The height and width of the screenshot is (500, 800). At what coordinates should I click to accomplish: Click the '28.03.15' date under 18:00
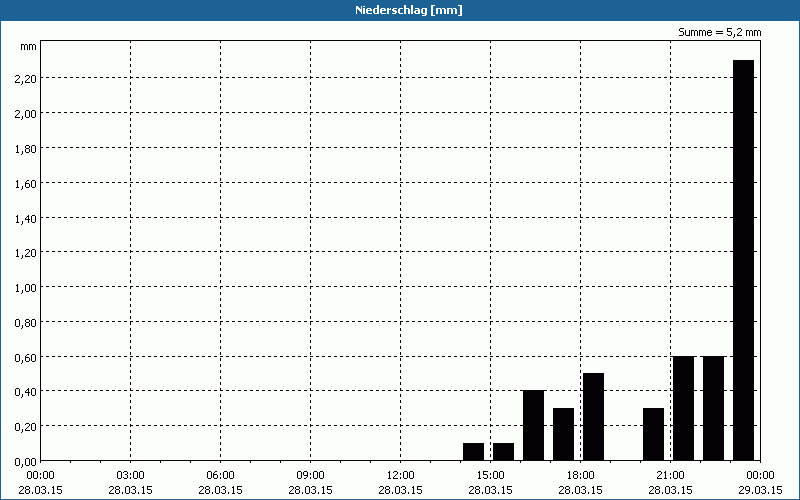581,490
